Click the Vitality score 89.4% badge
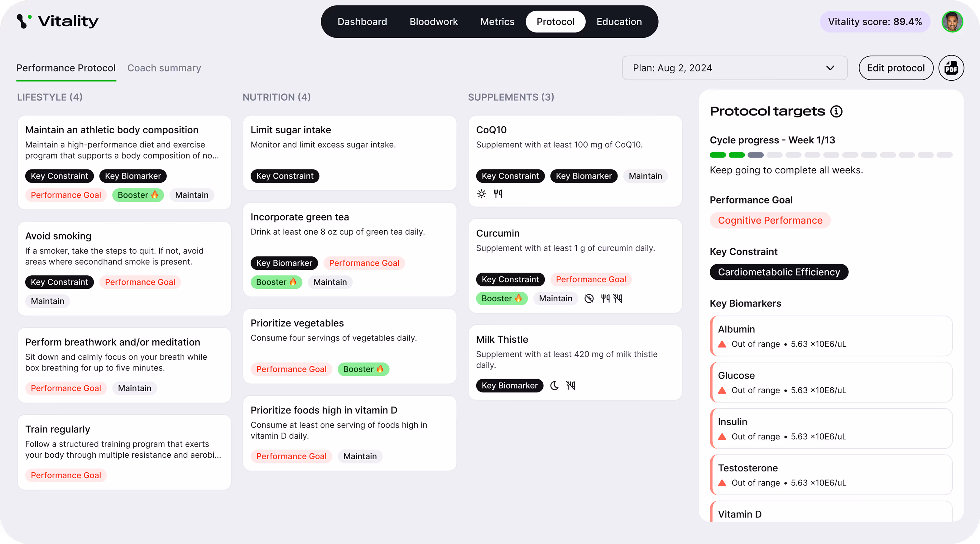This screenshot has height=544, width=980. pos(875,22)
